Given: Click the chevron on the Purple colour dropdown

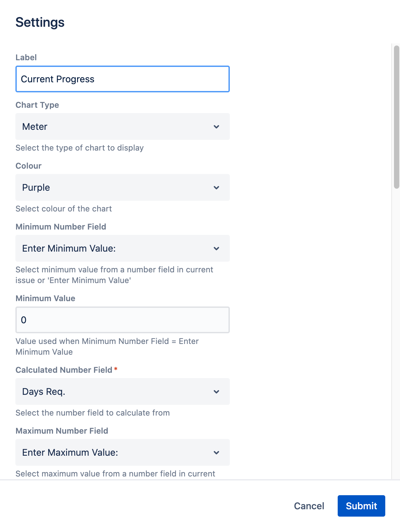Looking at the screenshot, I should click(x=216, y=187).
